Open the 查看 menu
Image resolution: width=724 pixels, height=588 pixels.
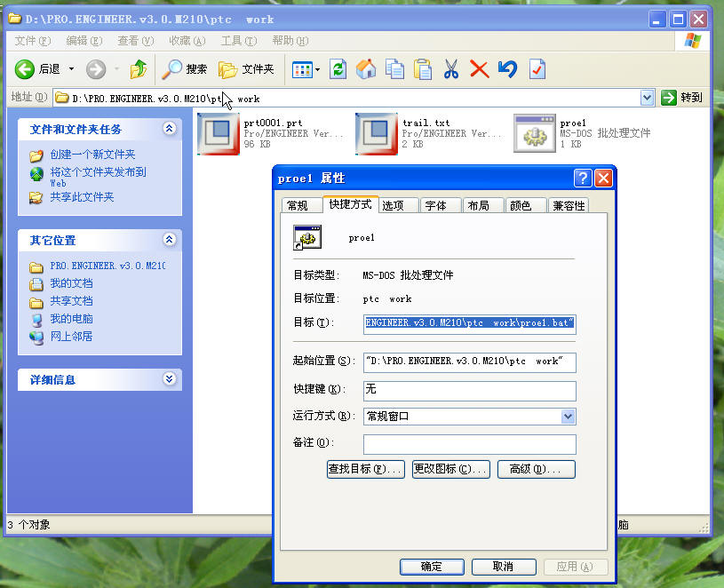(135, 41)
